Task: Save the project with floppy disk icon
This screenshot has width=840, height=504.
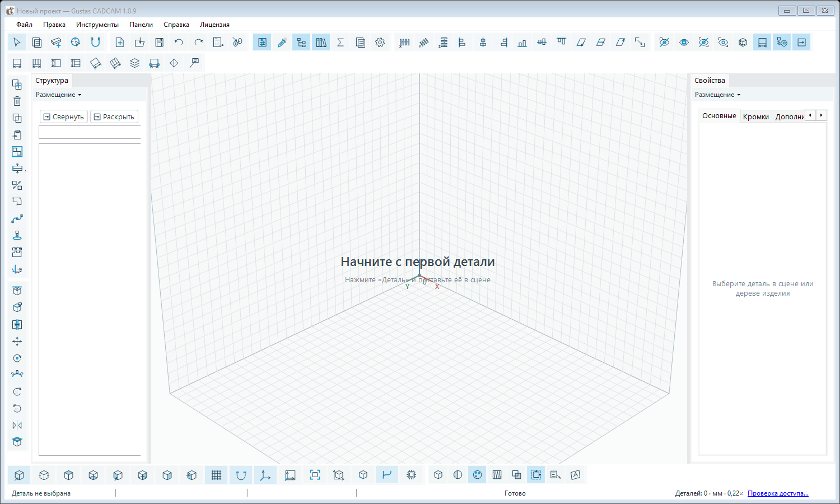Action: 159,42
